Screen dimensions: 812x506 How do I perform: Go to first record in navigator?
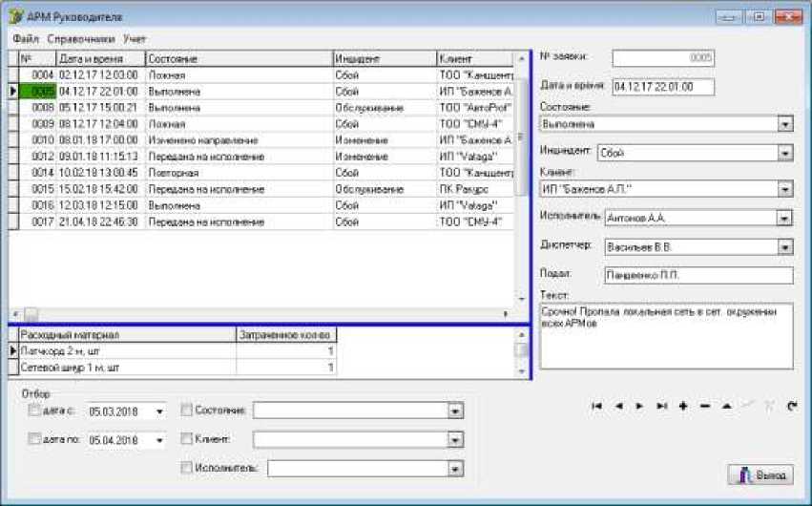click(596, 406)
